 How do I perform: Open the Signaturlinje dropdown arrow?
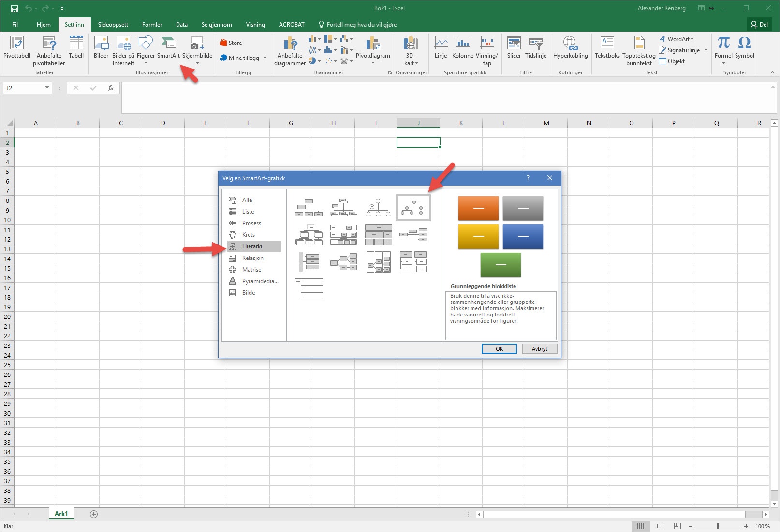pyautogui.click(x=706, y=50)
